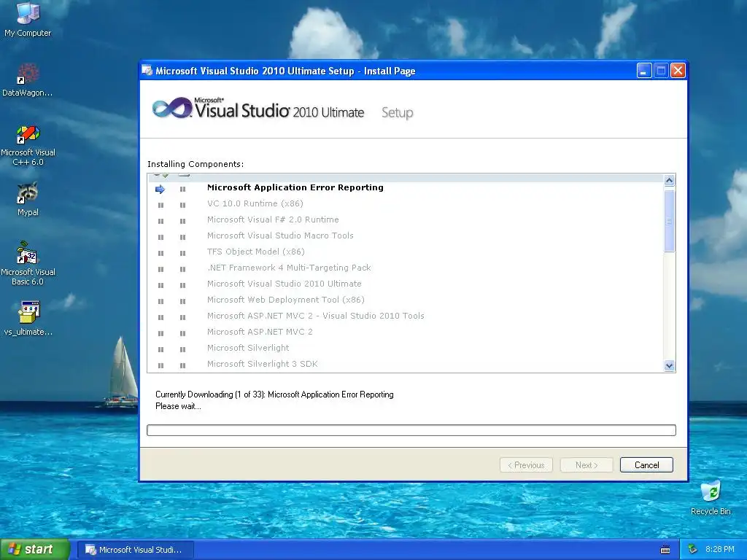Open the Windows Start menu

coord(34,550)
